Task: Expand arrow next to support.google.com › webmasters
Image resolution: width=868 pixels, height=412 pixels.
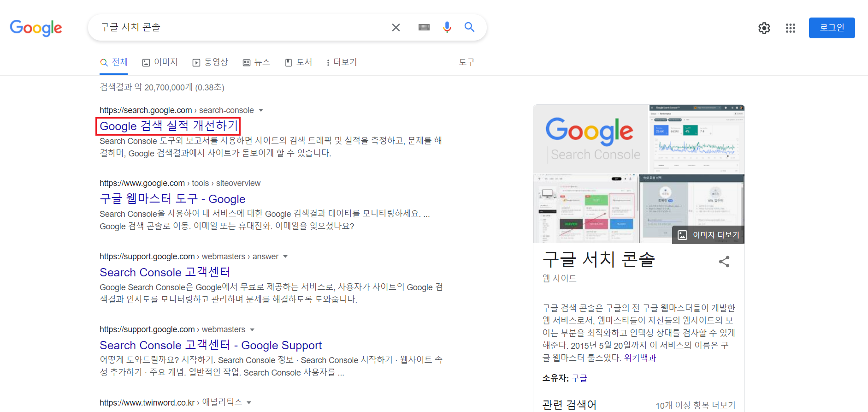Action: click(252, 329)
